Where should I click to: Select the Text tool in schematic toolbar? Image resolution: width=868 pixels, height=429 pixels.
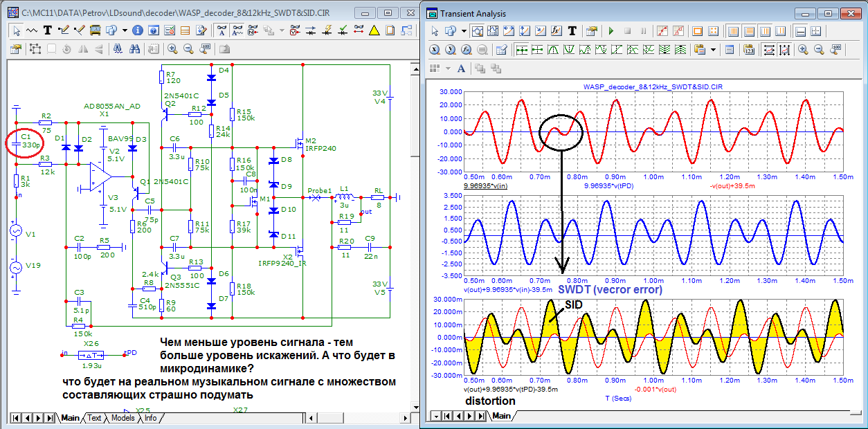coord(48,30)
